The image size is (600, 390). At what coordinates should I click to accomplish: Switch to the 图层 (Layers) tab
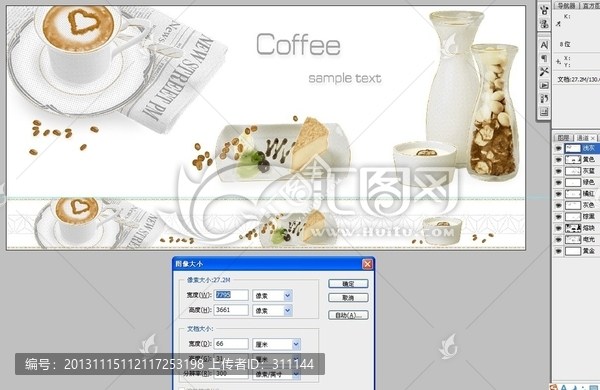coord(563,138)
